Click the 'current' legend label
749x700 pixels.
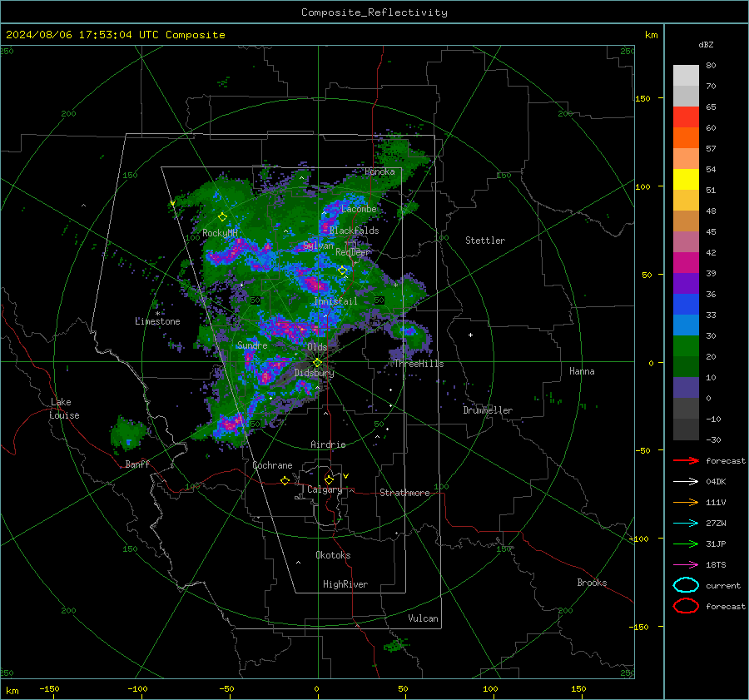pos(723,585)
